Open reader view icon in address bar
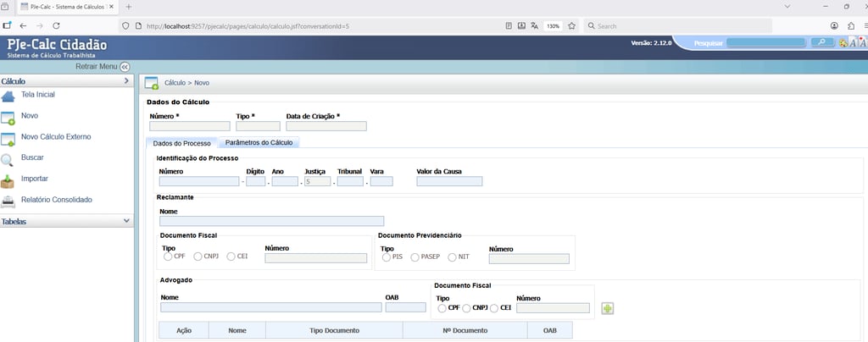Viewport: 868px width, 342px height. (509, 25)
